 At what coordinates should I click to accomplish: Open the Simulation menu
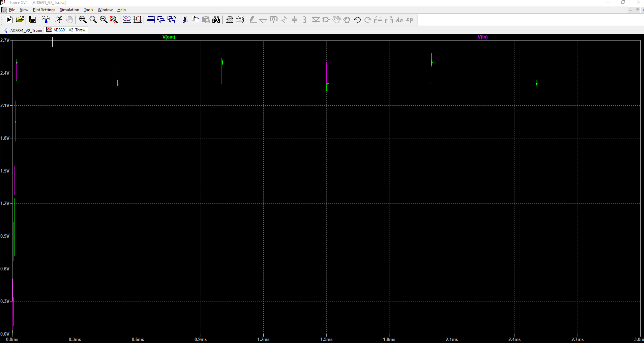[x=69, y=10]
